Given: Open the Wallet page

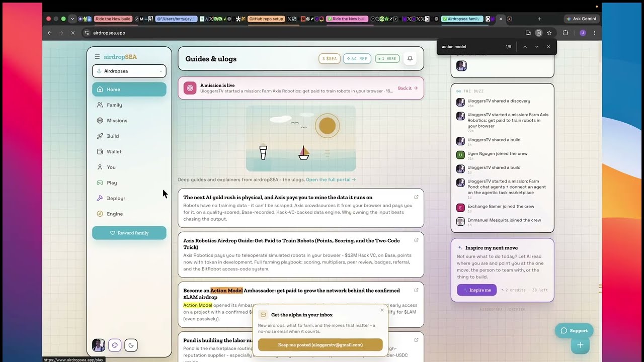Looking at the screenshot, I should pyautogui.click(x=129, y=152).
